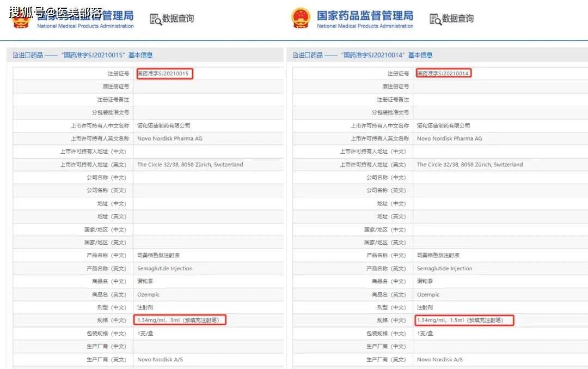Open 数据查询 text link on the SJ20210015 page
Image resolution: width=588 pixels, height=369 pixels.
coord(178,19)
